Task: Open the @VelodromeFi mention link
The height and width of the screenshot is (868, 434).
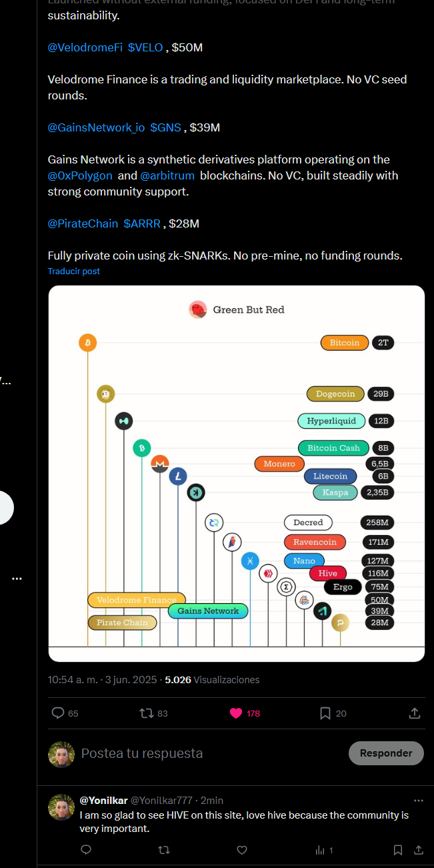Action: pyautogui.click(x=85, y=47)
